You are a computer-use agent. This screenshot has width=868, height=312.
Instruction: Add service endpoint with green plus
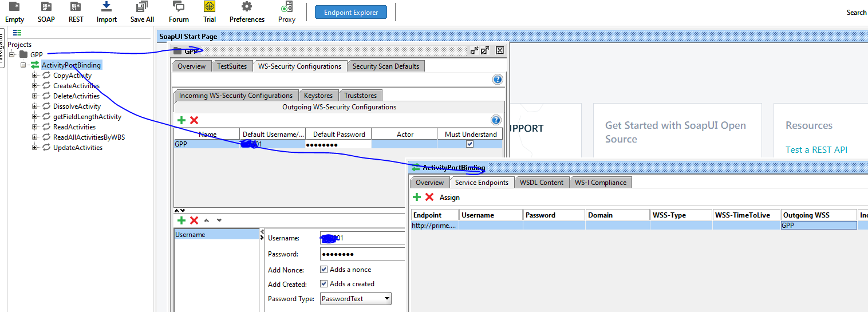[x=417, y=197]
